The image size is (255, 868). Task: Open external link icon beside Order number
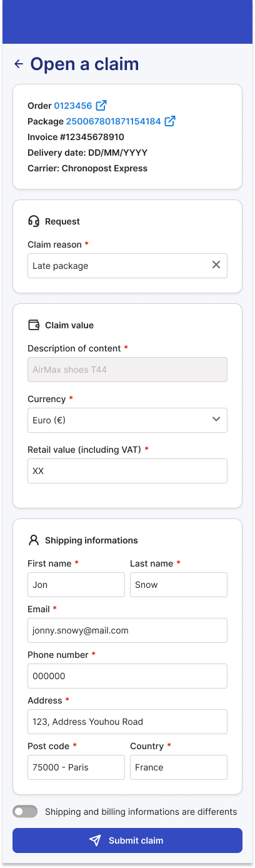[101, 105]
